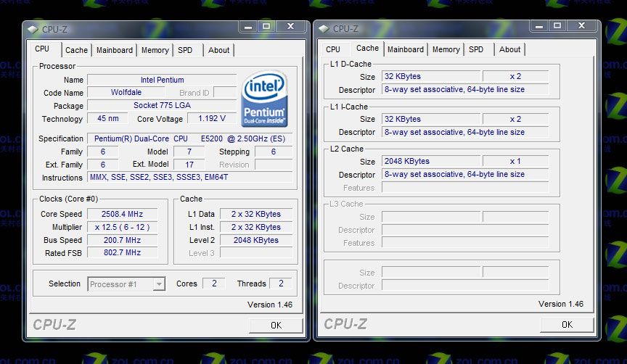Click Stepping value field
The height and width of the screenshot is (364, 627).
coord(274,152)
